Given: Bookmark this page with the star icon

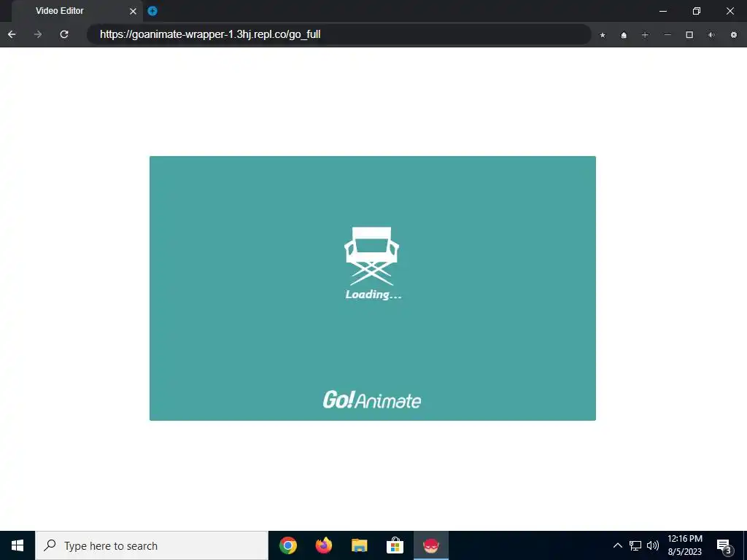Looking at the screenshot, I should click(603, 35).
